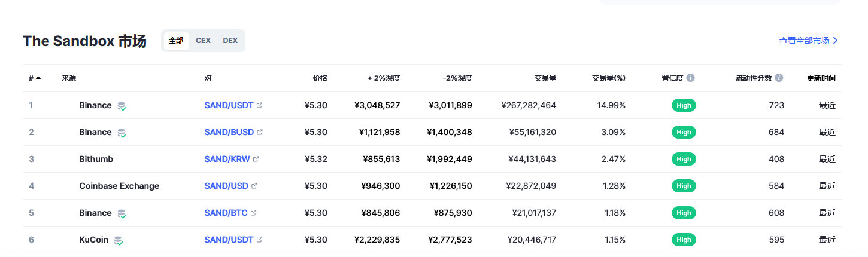This screenshot has width=868, height=257.
Task: Click the verified icon beside KuCoin
Action: tap(119, 240)
